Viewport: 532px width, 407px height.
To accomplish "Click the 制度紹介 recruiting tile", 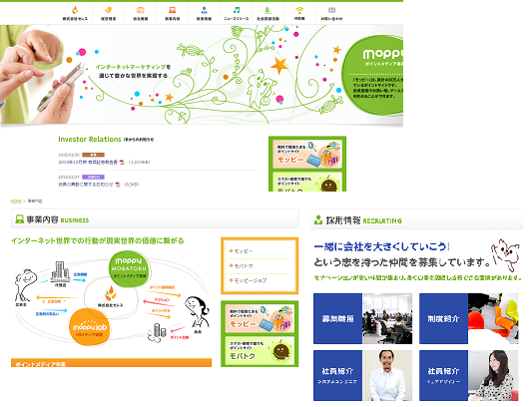I will [x=469, y=319].
